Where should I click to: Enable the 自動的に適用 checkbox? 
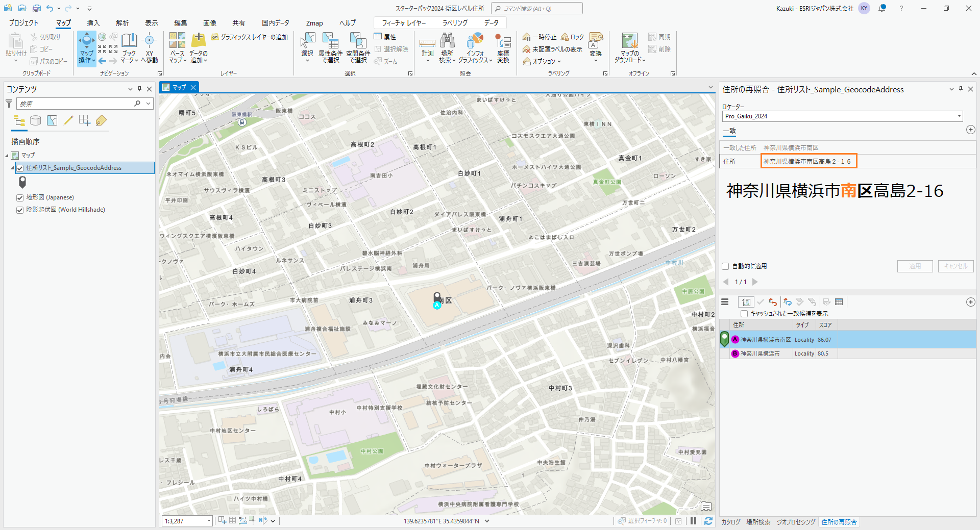725,266
